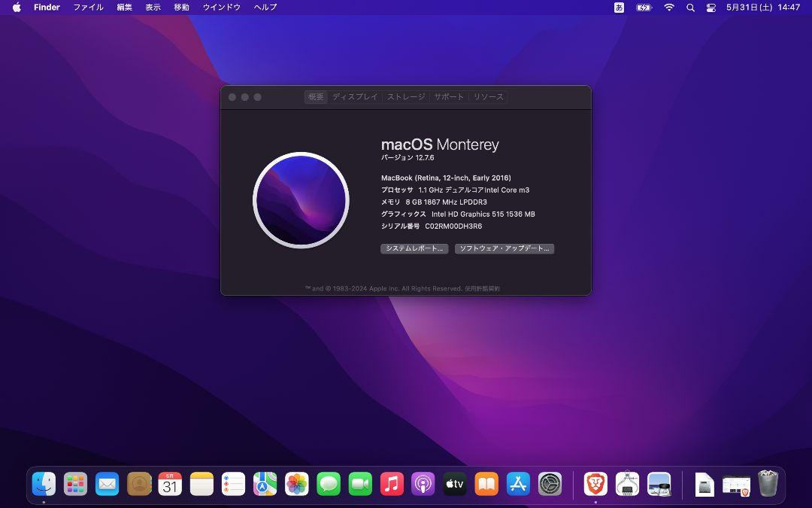
Task: Click the macOS Monterey heading text
Action: click(x=440, y=144)
